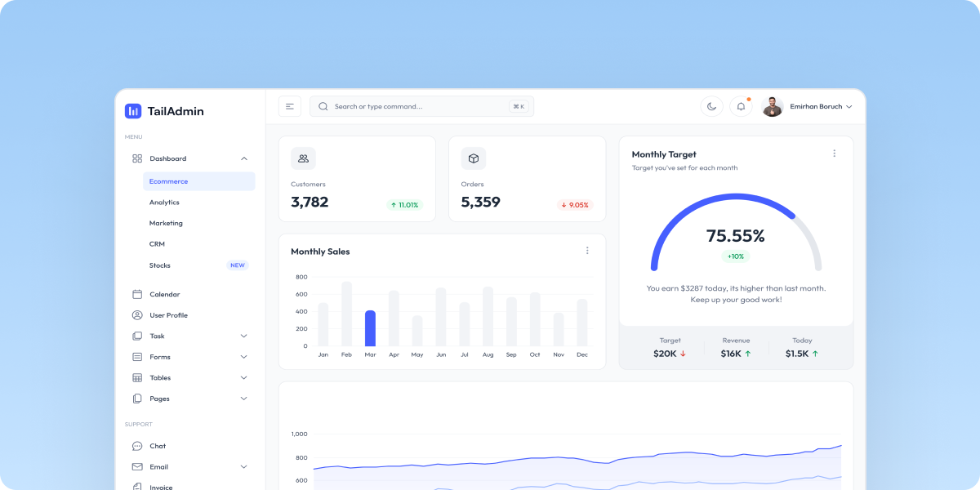Select Analytics from the sidebar menu
980x490 pixels.
click(164, 202)
